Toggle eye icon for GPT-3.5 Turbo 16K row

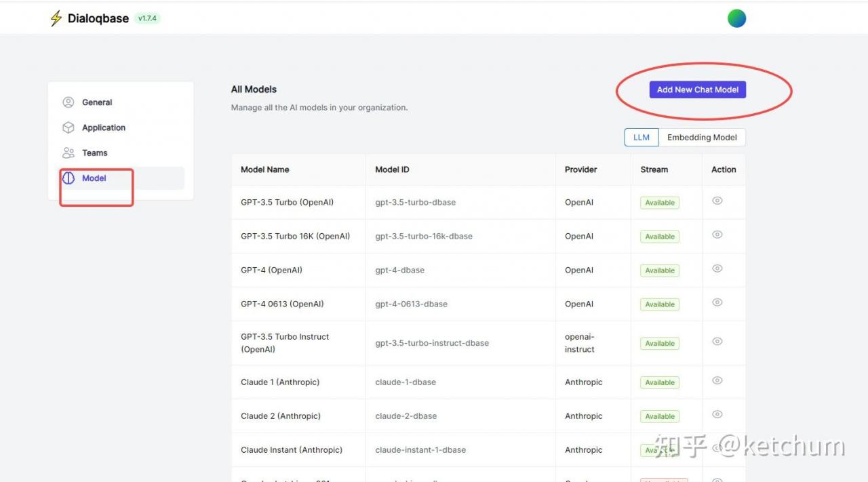[x=717, y=235]
